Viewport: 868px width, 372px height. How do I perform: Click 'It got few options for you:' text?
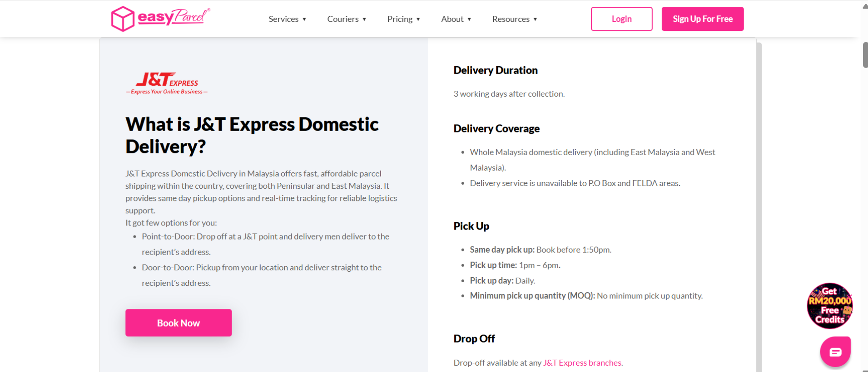point(171,223)
